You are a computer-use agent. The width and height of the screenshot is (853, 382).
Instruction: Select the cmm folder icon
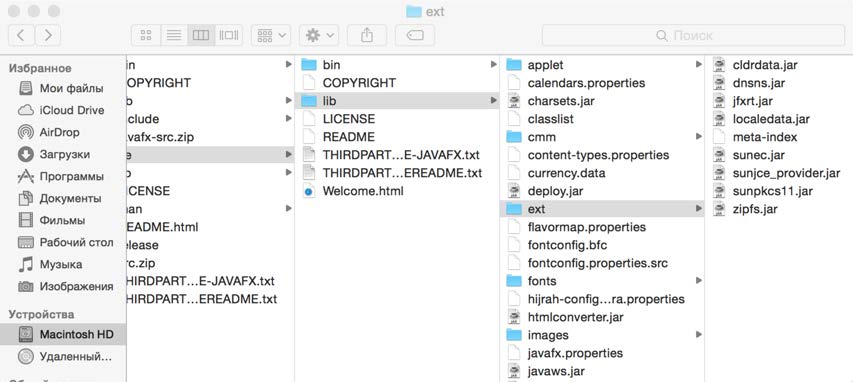pyautogui.click(x=514, y=137)
